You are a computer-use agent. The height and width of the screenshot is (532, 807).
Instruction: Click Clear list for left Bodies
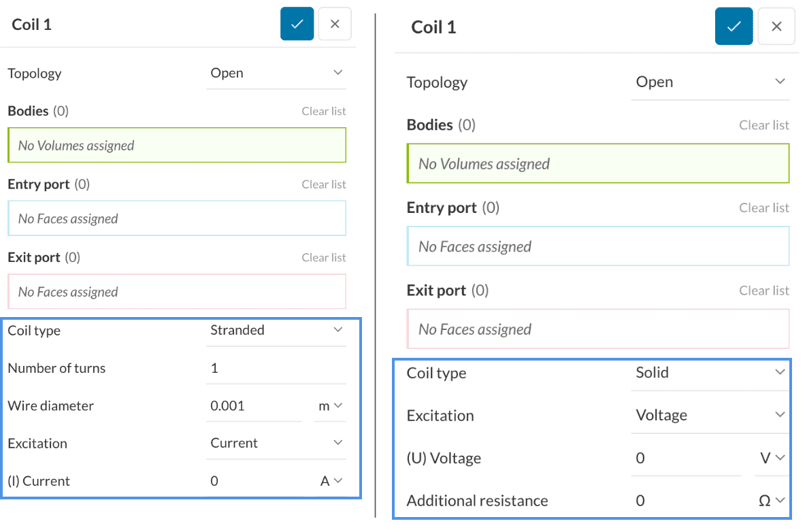pyautogui.click(x=324, y=111)
